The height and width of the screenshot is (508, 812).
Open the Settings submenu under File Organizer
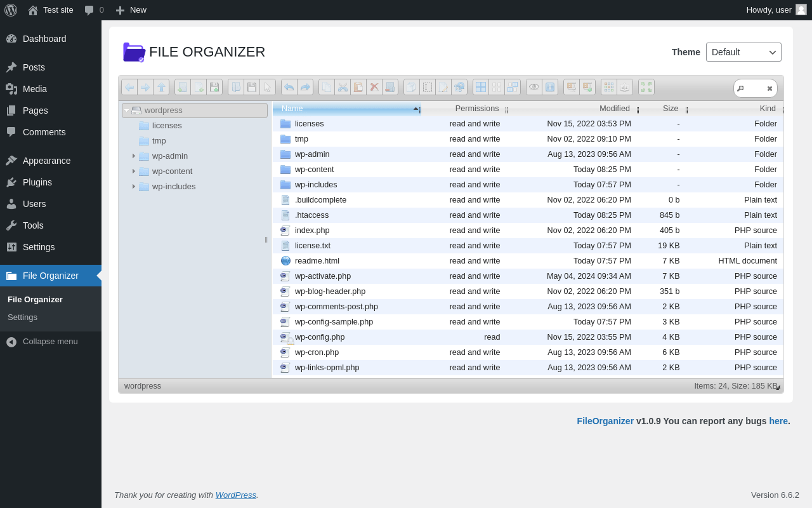22,317
